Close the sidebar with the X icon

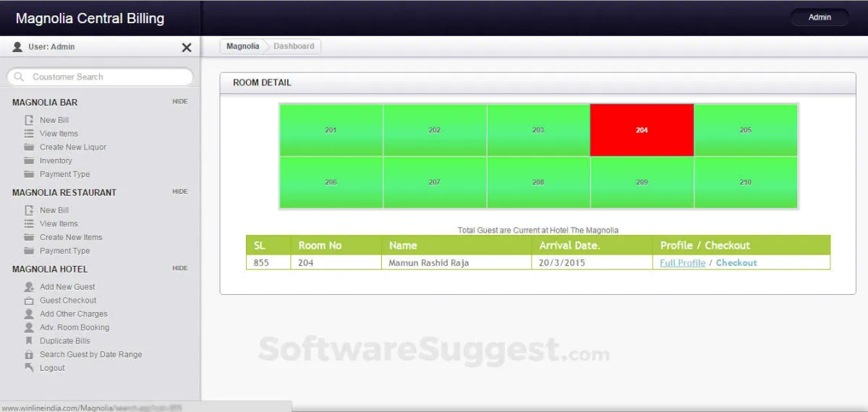click(x=187, y=48)
